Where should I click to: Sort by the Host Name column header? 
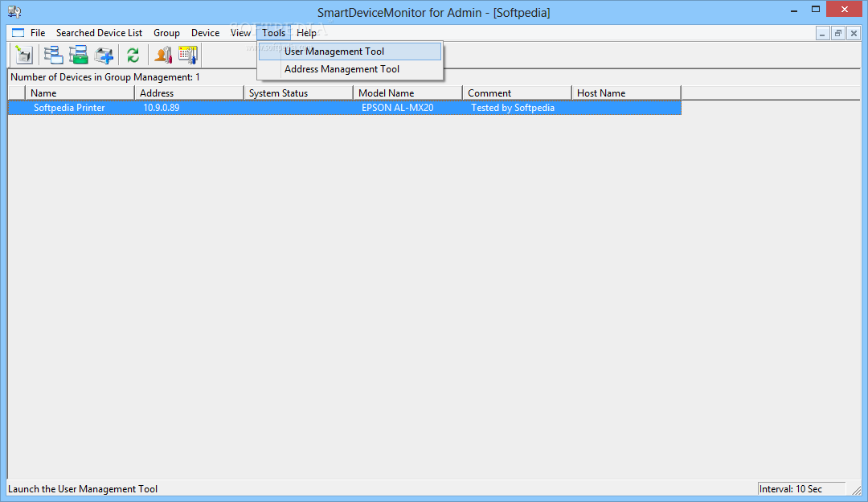coord(626,93)
